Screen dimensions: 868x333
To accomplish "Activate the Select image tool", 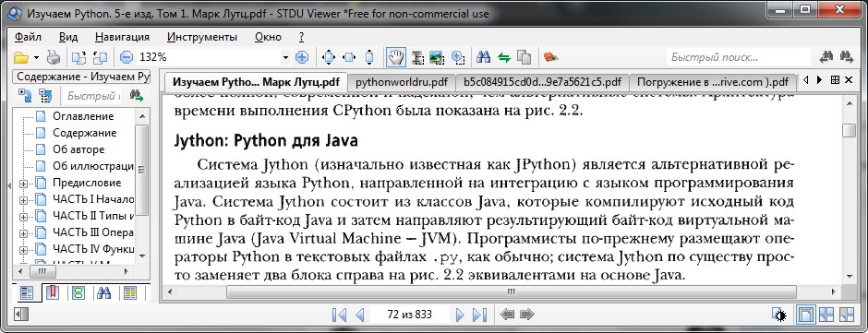I will click(x=438, y=57).
